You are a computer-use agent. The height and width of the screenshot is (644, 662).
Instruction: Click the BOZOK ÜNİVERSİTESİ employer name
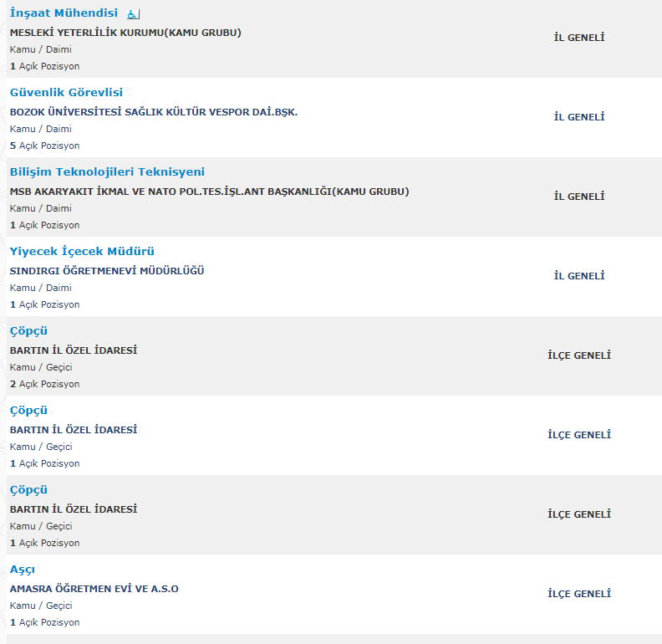point(154,112)
